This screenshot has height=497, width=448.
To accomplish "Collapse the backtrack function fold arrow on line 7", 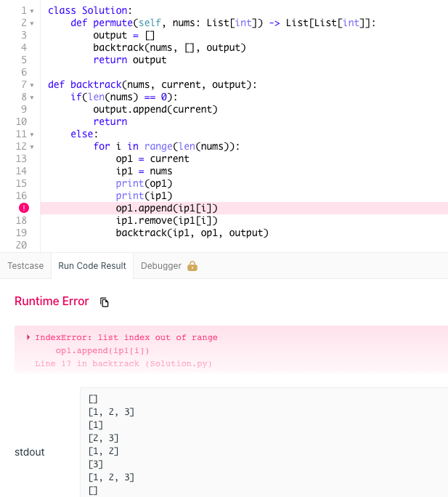I will pyautogui.click(x=32, y=85).
